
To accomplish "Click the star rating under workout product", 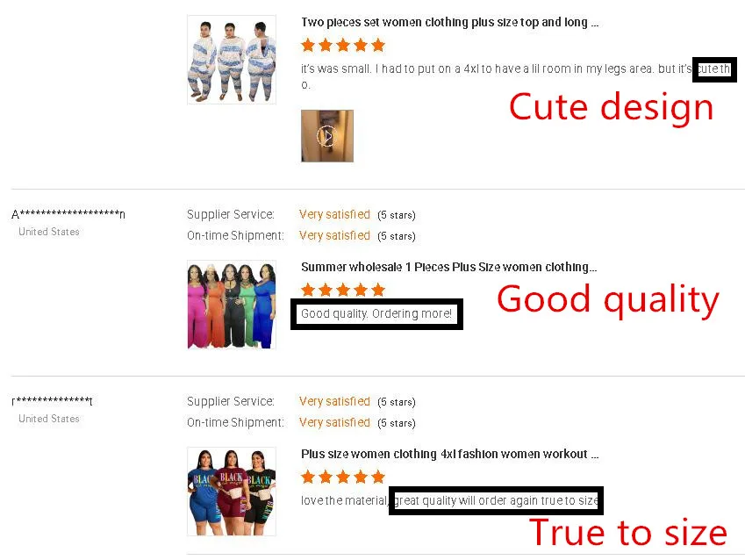I will coord(343,477).
